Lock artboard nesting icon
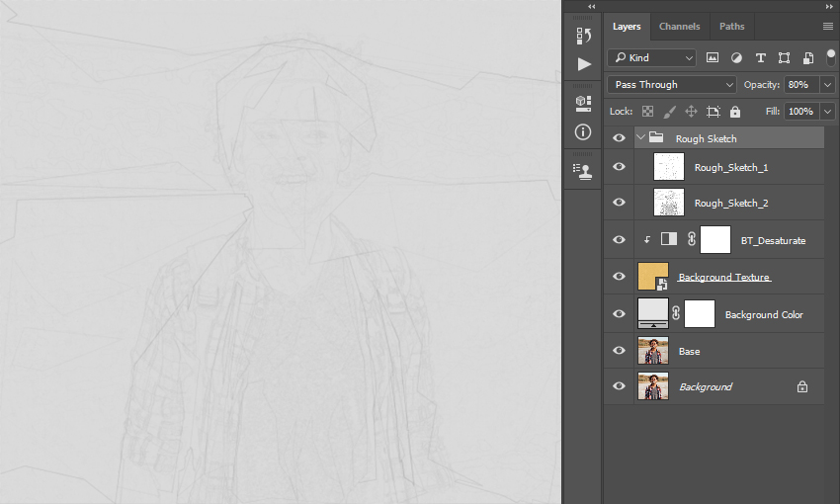 point(714,112)
